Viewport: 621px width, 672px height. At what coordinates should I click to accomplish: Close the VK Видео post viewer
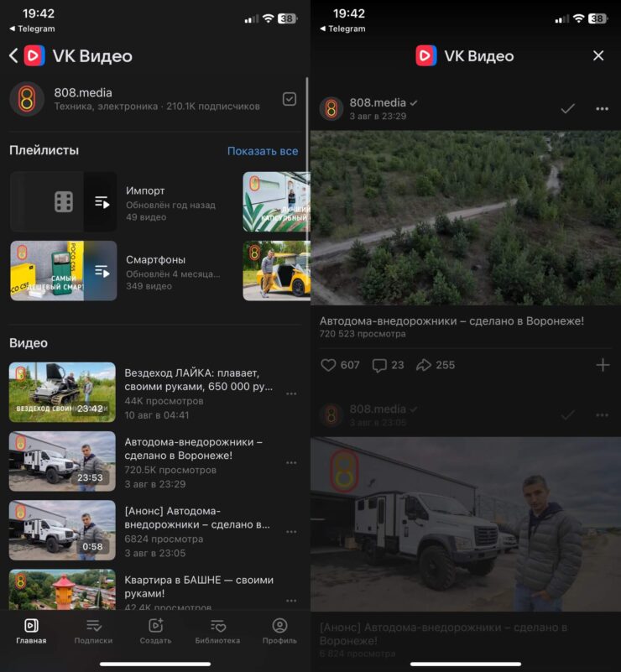[x=598, y=56]
